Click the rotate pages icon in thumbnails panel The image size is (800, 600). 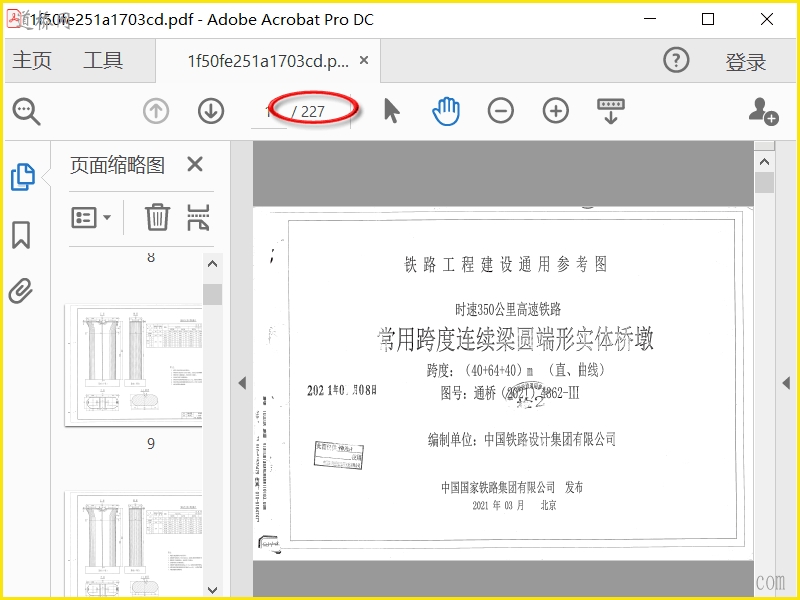click(198, 217)
